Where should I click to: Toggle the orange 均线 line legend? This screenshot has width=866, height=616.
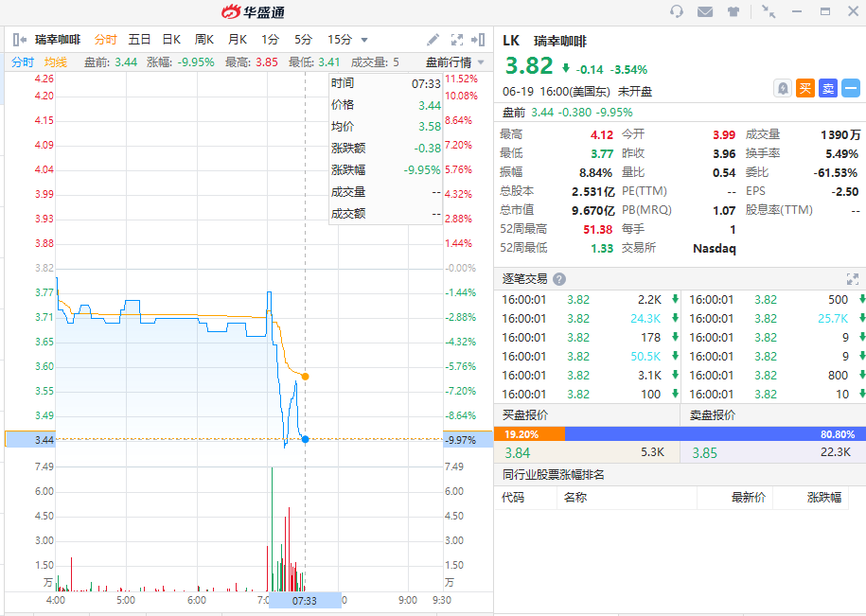click(x=56, y=62)
